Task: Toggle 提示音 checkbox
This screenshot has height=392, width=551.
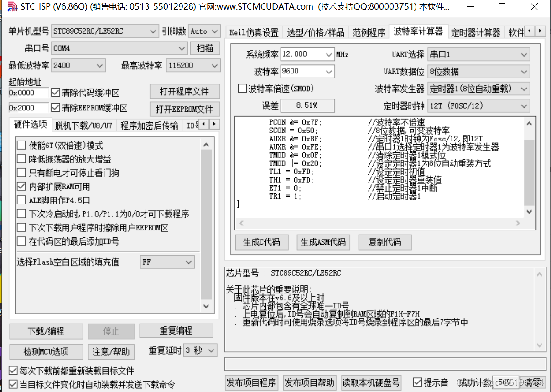Action: point(417,382)
